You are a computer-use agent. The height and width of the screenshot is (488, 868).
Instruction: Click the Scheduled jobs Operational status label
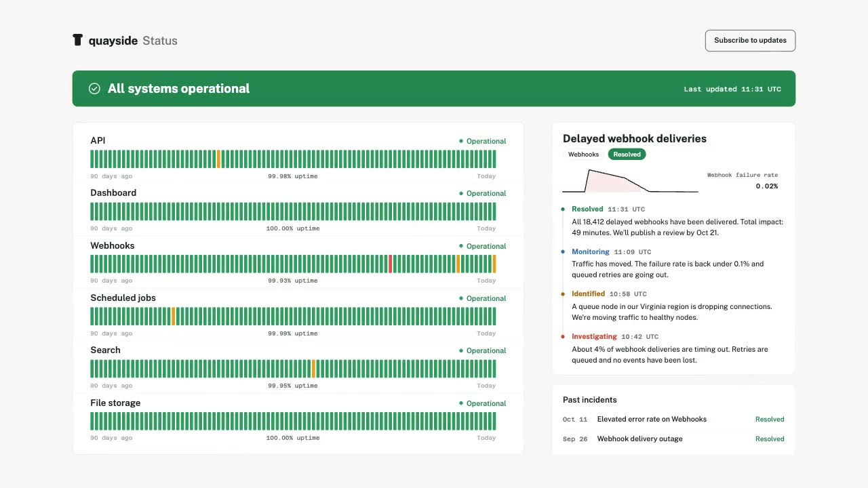(x=483, y=298)
